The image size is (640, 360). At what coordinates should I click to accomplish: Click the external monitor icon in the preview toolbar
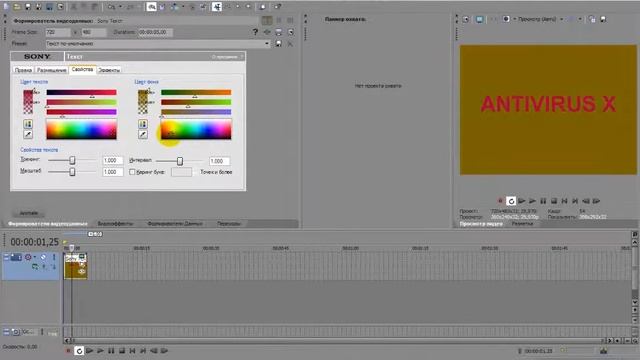tap(479, 19)
